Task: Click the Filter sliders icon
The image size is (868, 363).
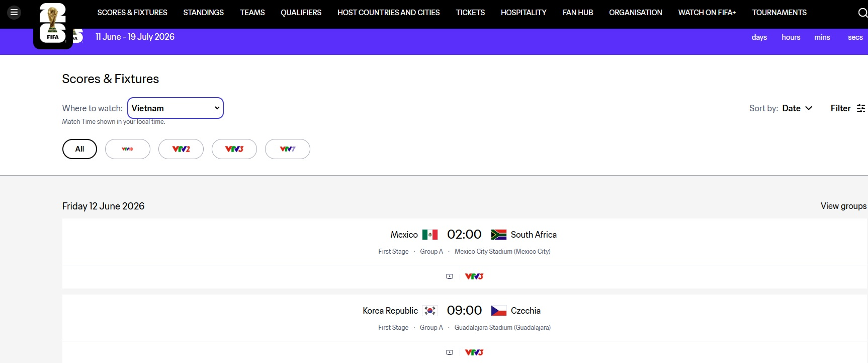Action: click(861, 108)
